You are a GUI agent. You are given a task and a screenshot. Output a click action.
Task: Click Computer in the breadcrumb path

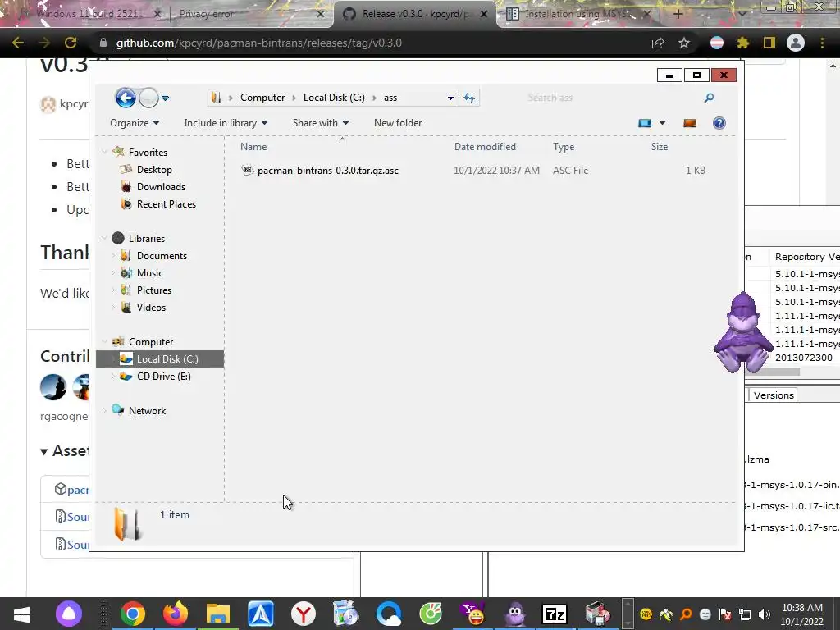pos(262,98)
